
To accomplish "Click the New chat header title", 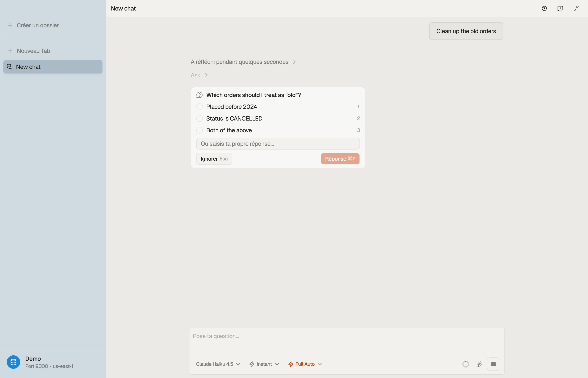I will [x=123, y=8].
